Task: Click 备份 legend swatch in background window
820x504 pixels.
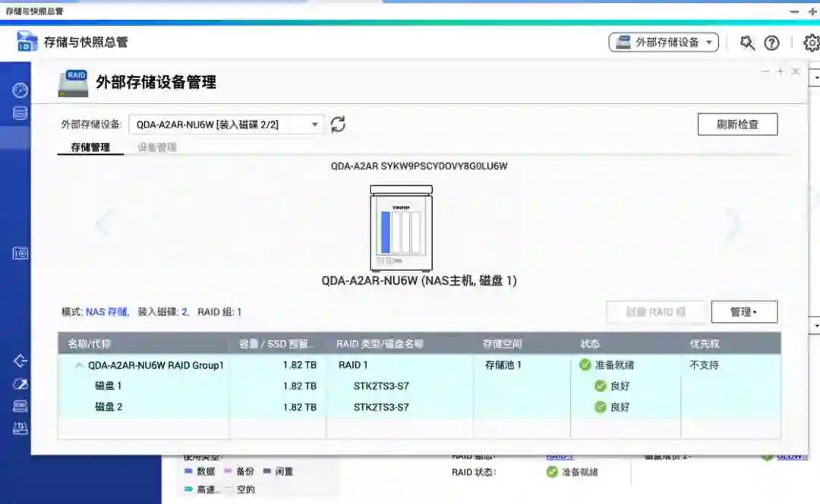Action: 228,471
